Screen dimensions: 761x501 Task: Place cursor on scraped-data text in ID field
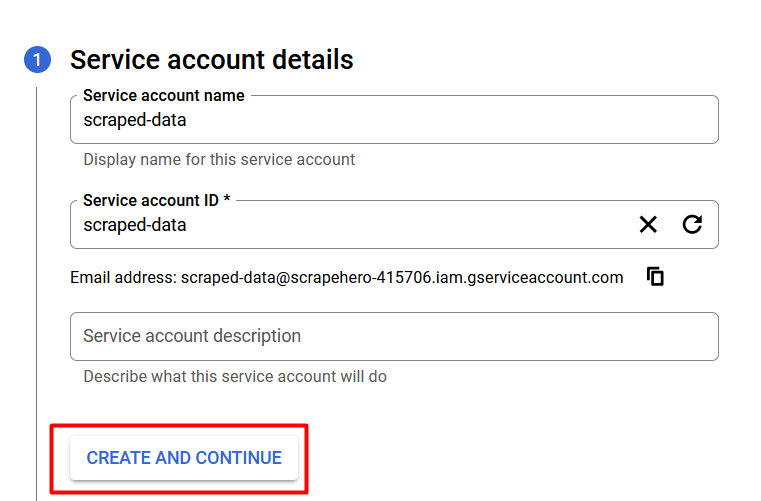134,225
